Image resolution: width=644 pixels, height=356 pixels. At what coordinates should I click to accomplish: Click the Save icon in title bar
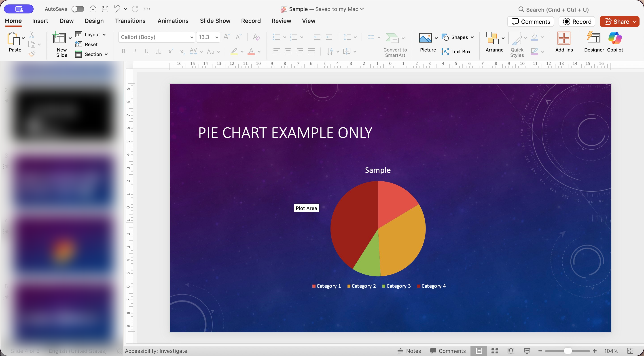[x=105, y=9]
